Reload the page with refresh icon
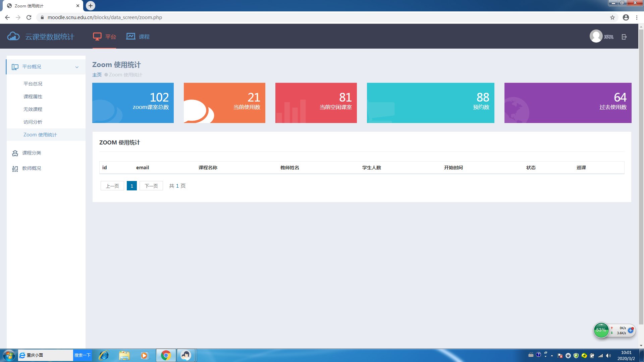 pyautogui.click(x=29, y=17)
